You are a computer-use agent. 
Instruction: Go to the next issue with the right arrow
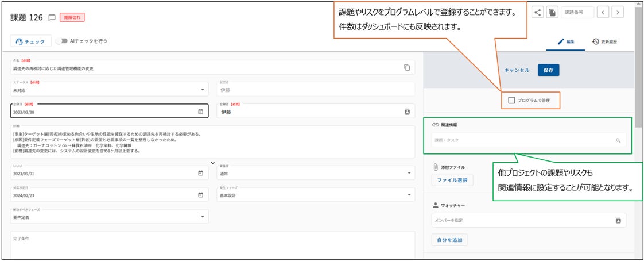coord(618,12)
